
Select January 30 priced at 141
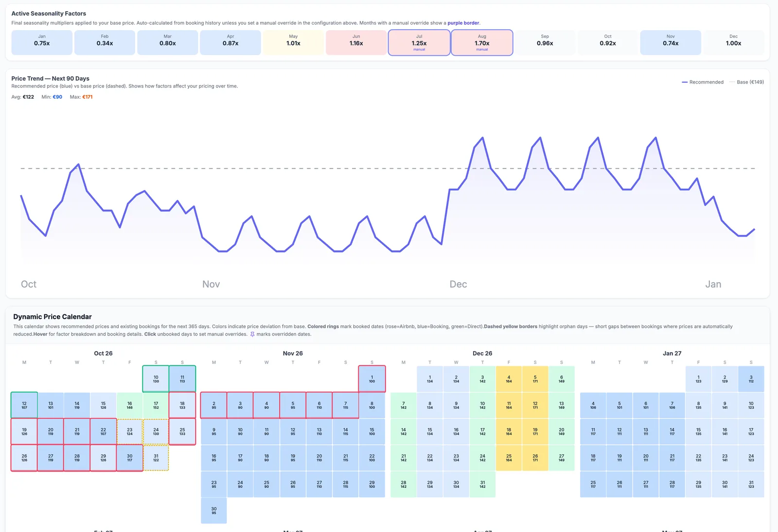(x=725, y=484)
